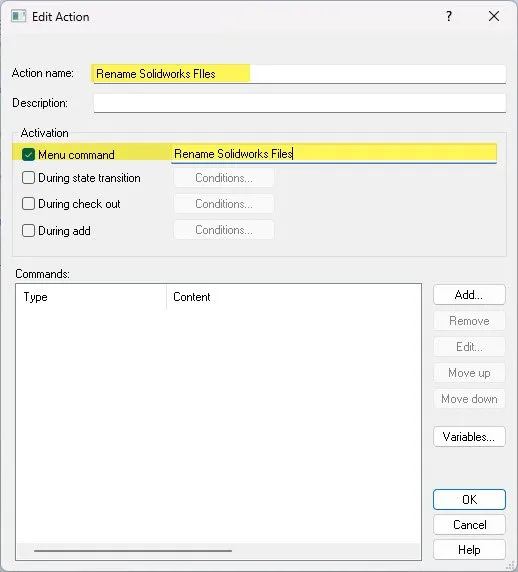Viewport: 518px width, 572px height.
Task: Uncheck the Menu command checkbox
Action: tap(28, 155)
